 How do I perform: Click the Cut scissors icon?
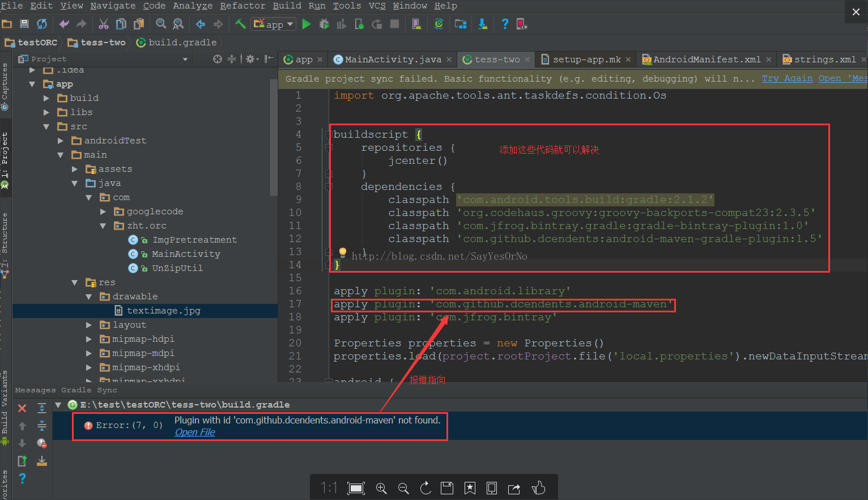[x=103, y=24]
